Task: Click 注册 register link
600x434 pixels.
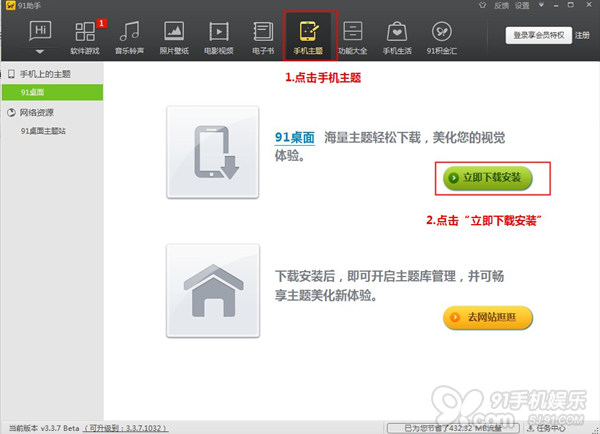Action: (582, 35)
